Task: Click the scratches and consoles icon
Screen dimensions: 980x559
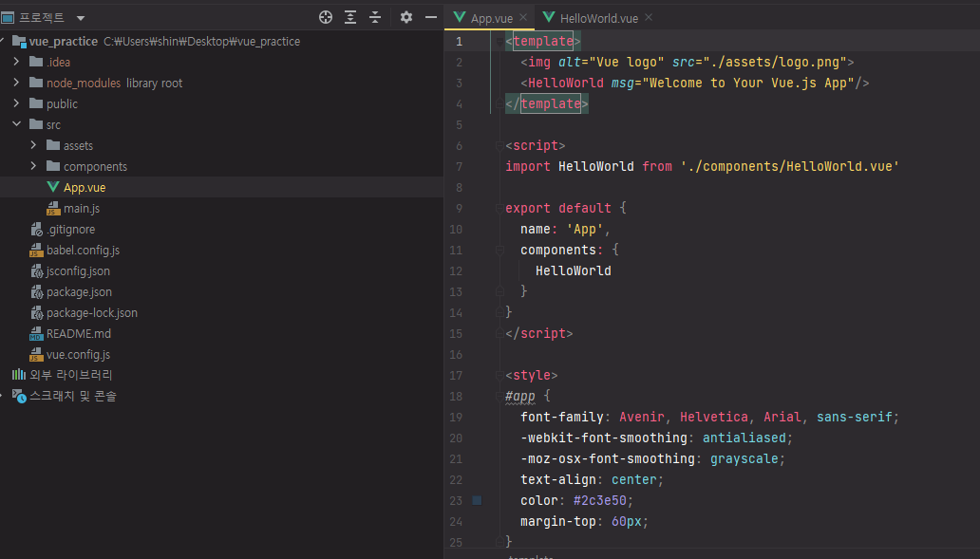Action: point(19,396)
